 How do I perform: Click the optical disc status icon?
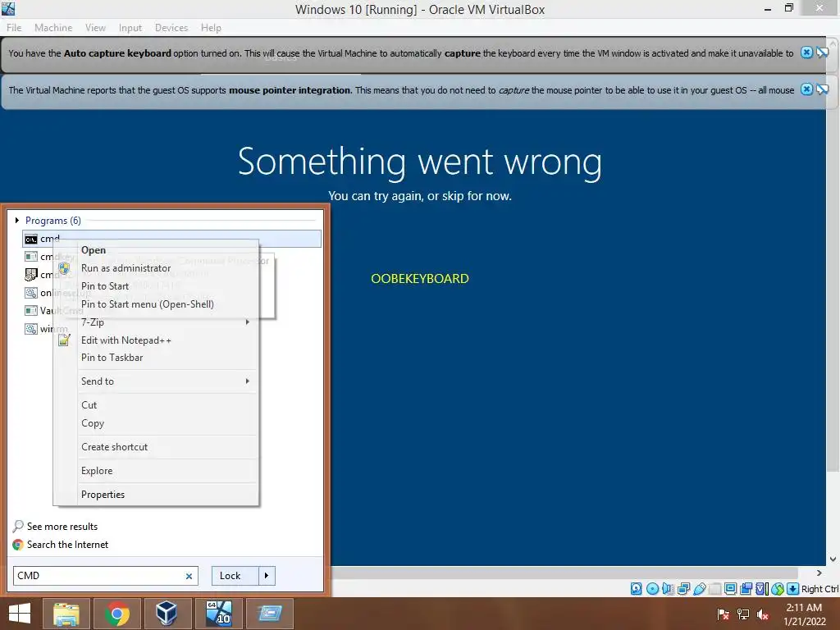(x=652, y=589)
